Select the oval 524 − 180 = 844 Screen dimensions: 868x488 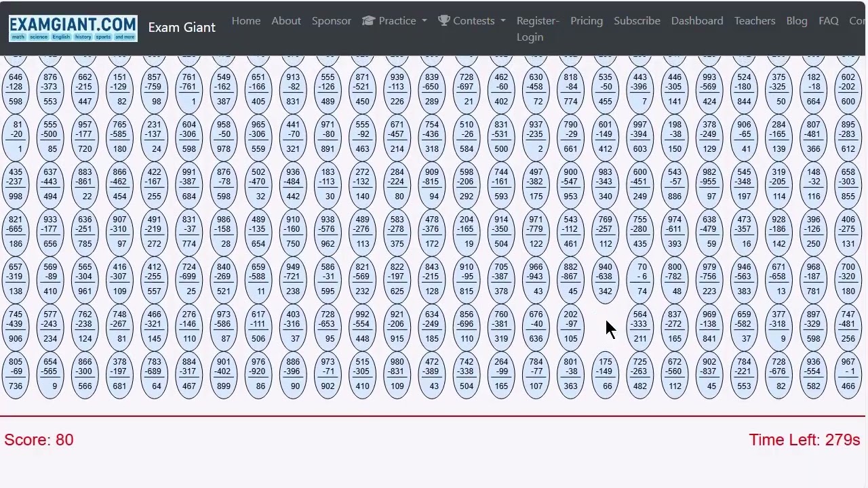coord(745,89)
